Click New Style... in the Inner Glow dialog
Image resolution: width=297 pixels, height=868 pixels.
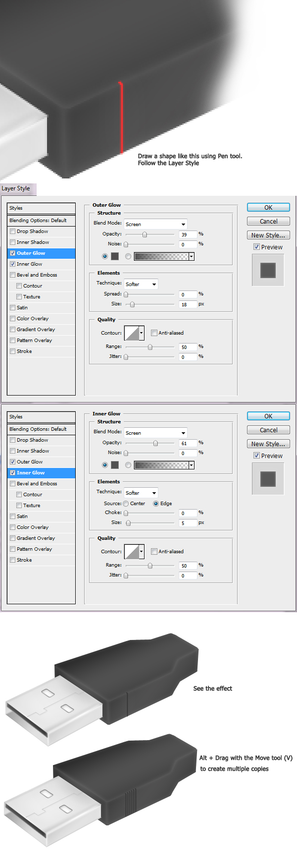[268, 444]
